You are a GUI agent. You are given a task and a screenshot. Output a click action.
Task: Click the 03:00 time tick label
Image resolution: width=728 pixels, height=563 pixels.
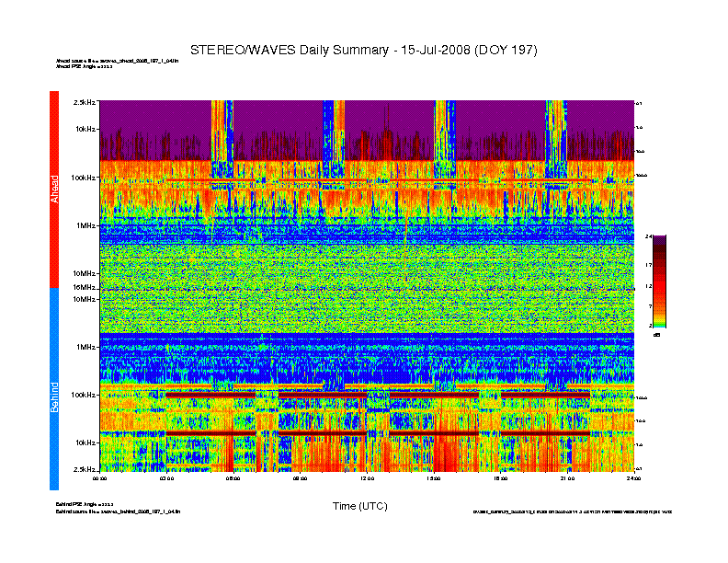(166, 478)
